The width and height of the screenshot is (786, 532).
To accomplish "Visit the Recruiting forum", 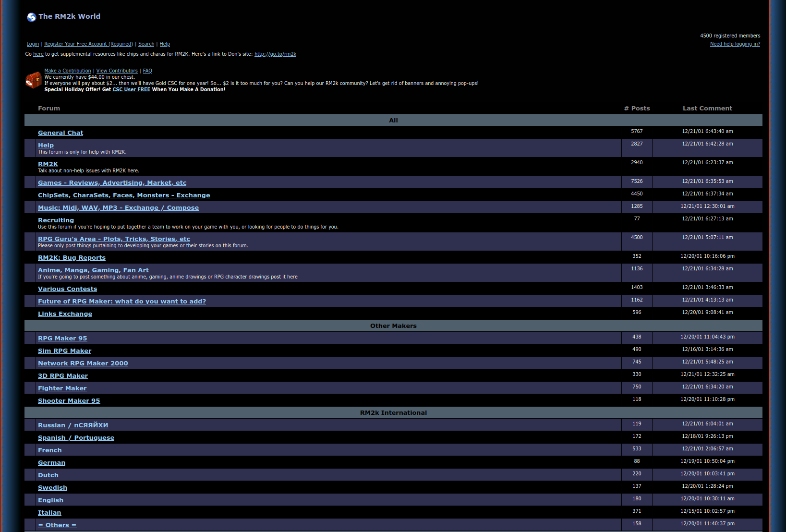I will point(56,220).
